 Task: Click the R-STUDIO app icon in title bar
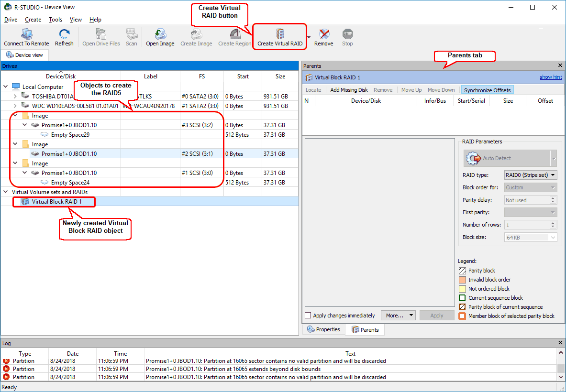coord(8,7)
